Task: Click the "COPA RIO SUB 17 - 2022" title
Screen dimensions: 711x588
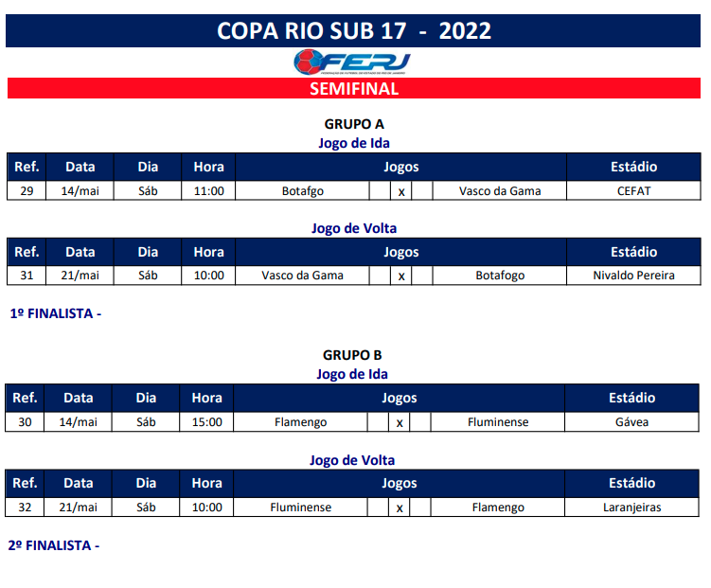Action: click(x=354, y=31)
